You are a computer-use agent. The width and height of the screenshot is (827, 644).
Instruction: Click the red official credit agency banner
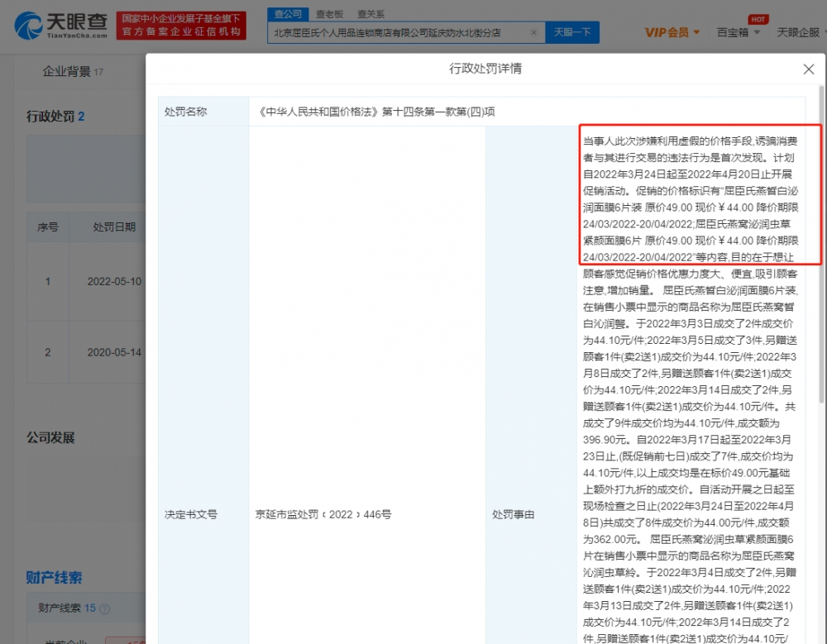coord(181,26)
